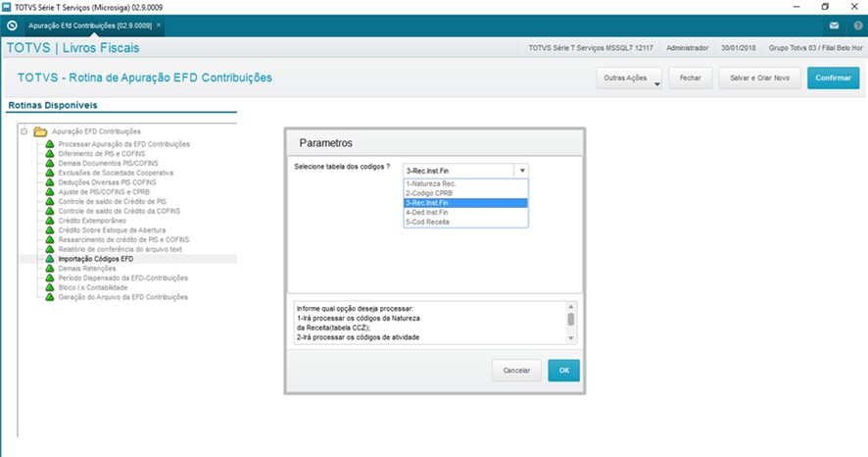Image resolution: width=868 pixels, height=457 pixels.
Task: Click the description scrollbar thumb
Action: pyautogui.click(x=571, y=319)
